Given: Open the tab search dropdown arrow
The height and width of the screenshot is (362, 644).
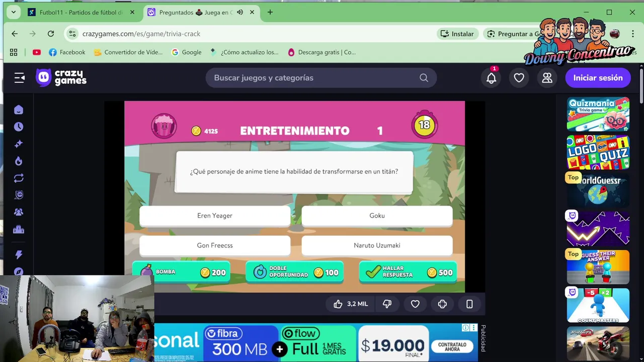Looking at the screenshot, I should 14,13.
